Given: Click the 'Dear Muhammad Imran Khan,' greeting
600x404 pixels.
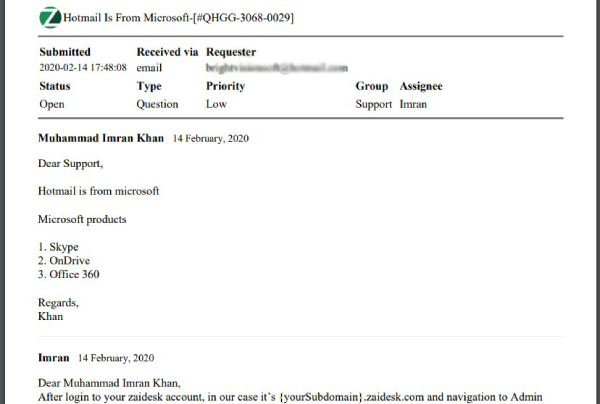Looking at the screenshot, I should (109, 383).
